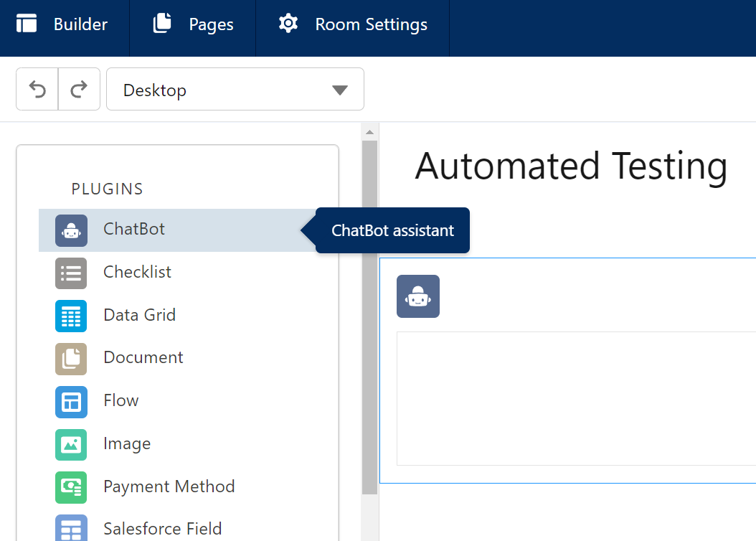
Task: Select the Flow plugin label
Action: (x=121, y=400)
